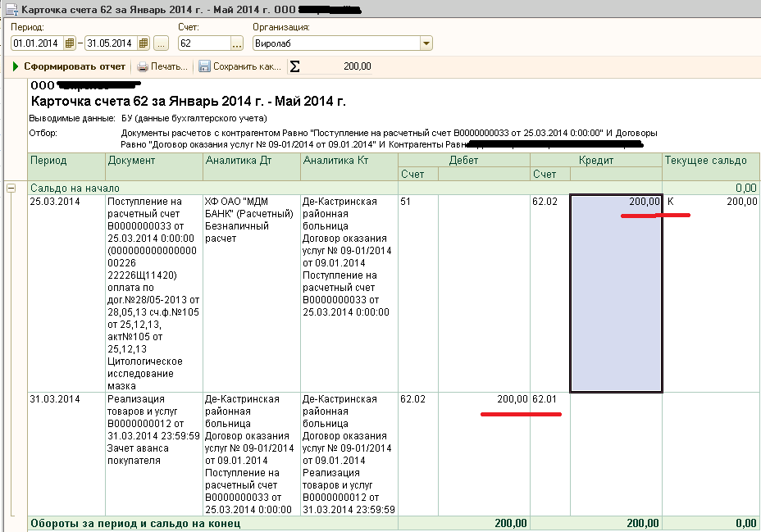Click the floppy disk Сохранить как icon
The height and width of the screenshot is (532, 761).
(204, 66)
